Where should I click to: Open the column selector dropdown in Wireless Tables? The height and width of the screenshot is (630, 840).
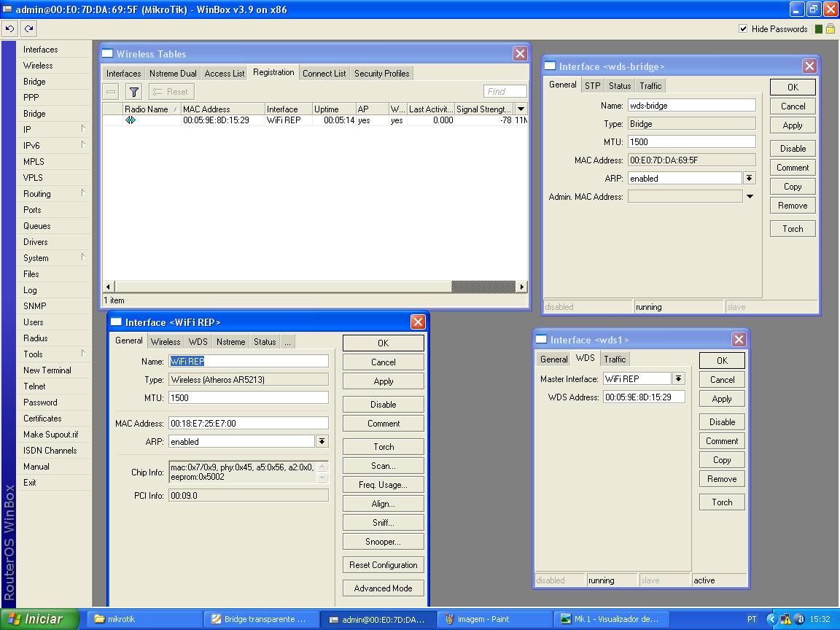[x=521, y=109]
